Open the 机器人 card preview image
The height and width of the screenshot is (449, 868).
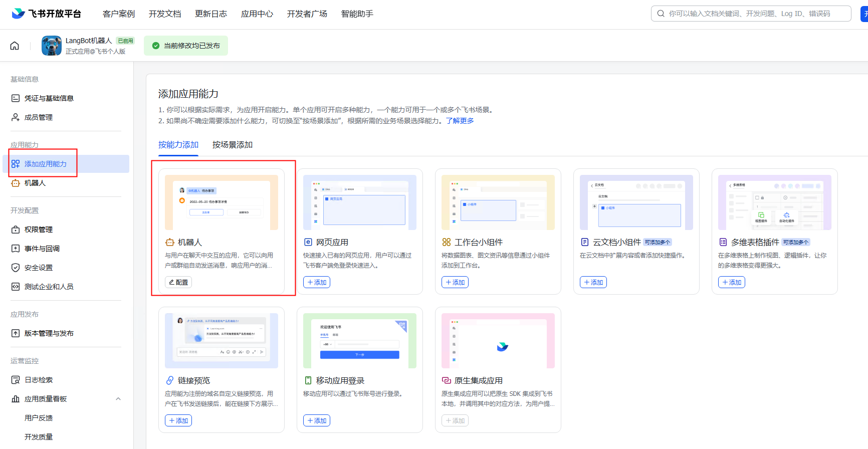[x=222, y=202]
